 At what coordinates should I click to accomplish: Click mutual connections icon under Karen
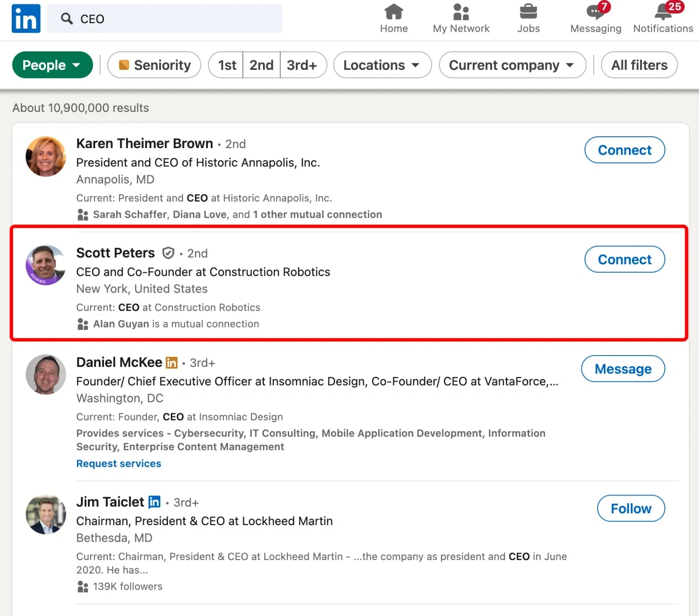click(83, 215)
